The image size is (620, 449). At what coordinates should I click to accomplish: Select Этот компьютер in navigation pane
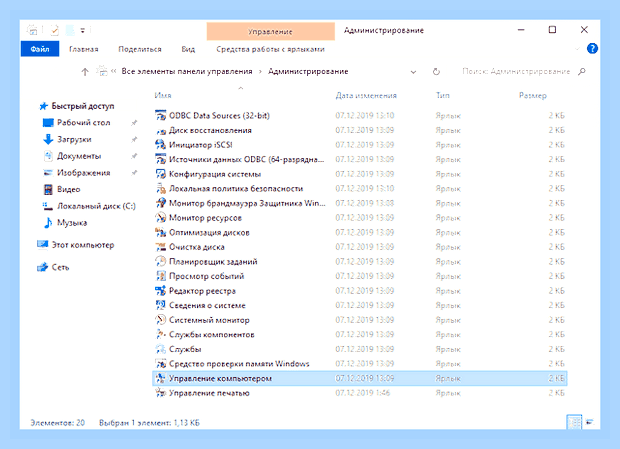click(83, 245)
